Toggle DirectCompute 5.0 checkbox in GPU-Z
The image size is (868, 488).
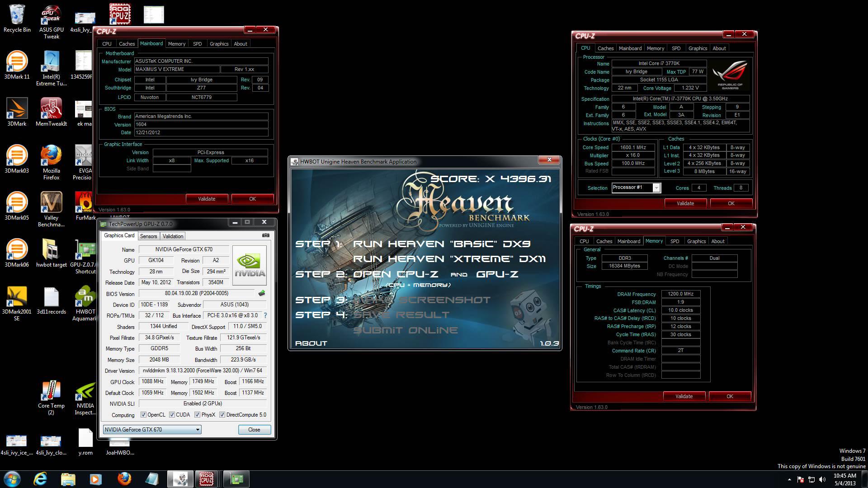coord(222,415)
